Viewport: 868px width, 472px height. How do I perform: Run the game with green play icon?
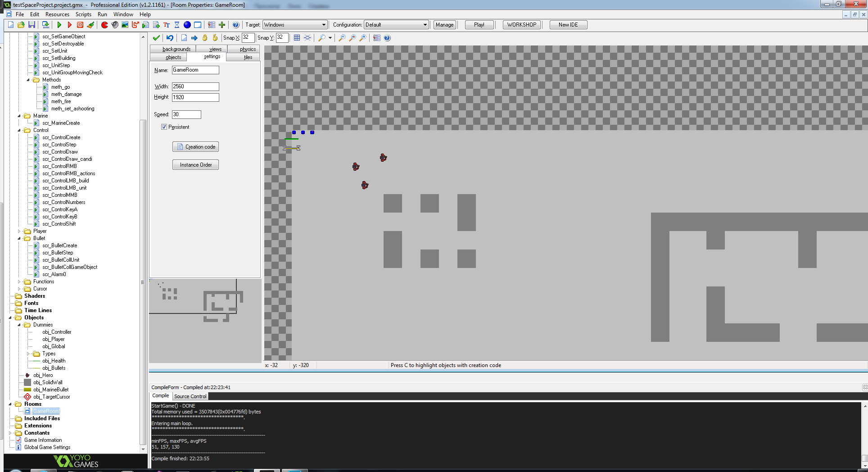59,25
